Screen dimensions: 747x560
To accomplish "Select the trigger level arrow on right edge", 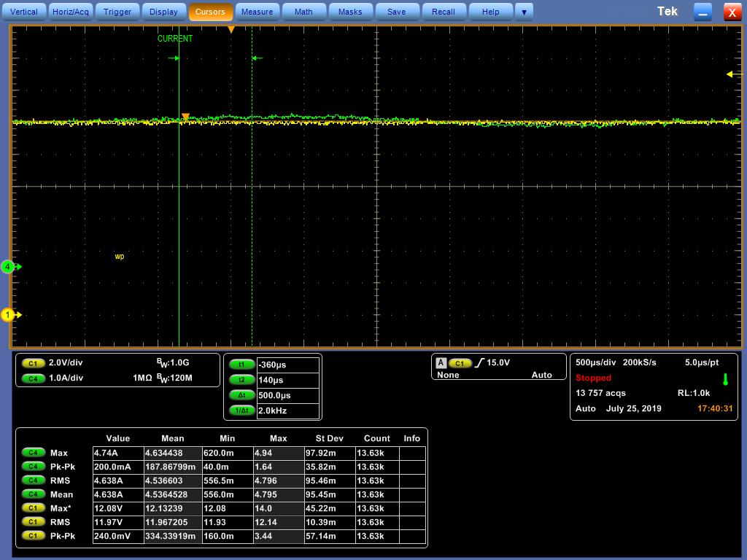I will pyautogui.click(x=730, y=74).
